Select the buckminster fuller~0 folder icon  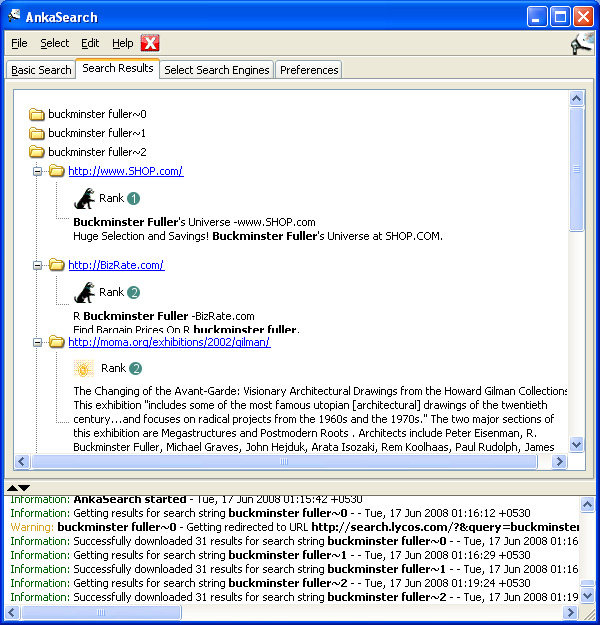[x=37, y=115]
